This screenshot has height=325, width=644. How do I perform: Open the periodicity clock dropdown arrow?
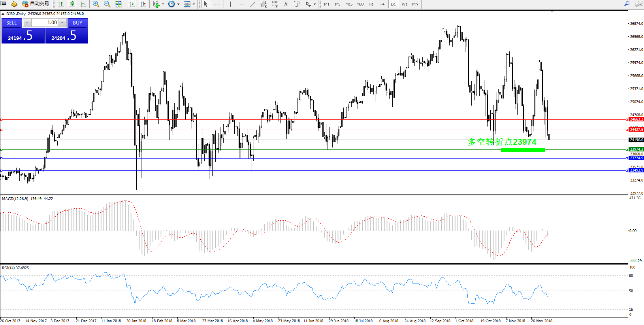coord(178,4)
